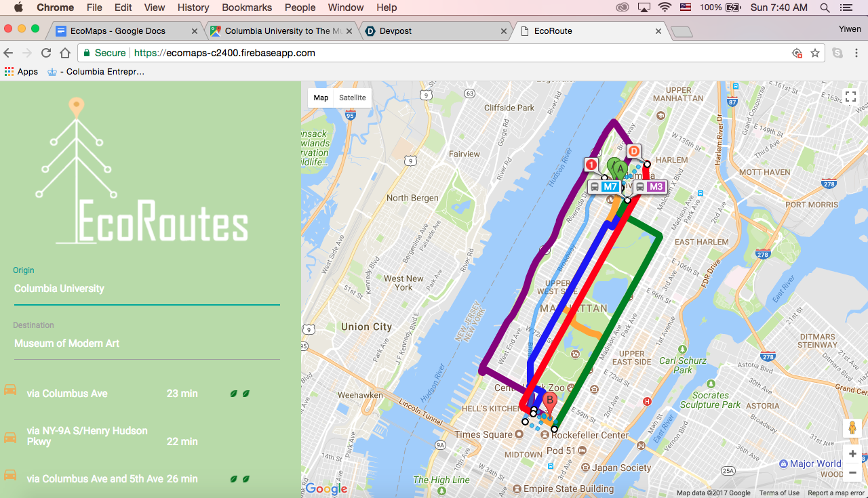Switch map to Map view
The height and width of the screenshot is (498, 868).
(x=321, y=98)
